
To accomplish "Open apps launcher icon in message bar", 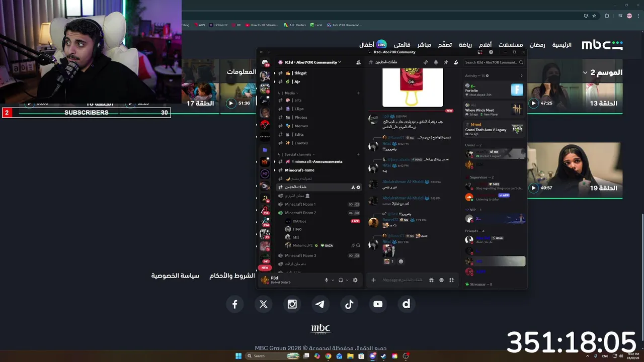I will (451, 280).
